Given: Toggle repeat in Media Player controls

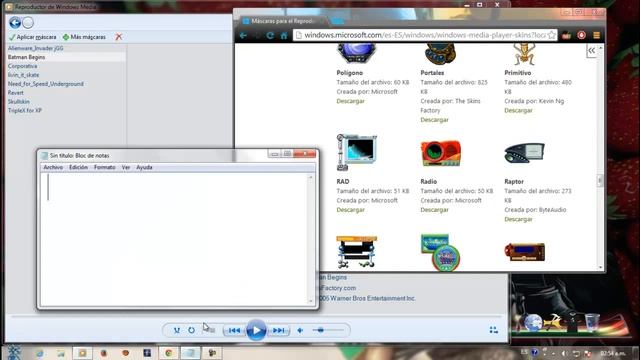Looking at the screenshot, I should 191,330.
